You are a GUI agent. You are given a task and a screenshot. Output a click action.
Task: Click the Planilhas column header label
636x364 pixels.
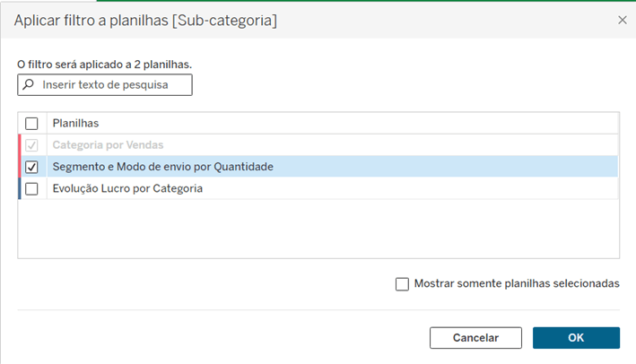click(x=76, y=123)
